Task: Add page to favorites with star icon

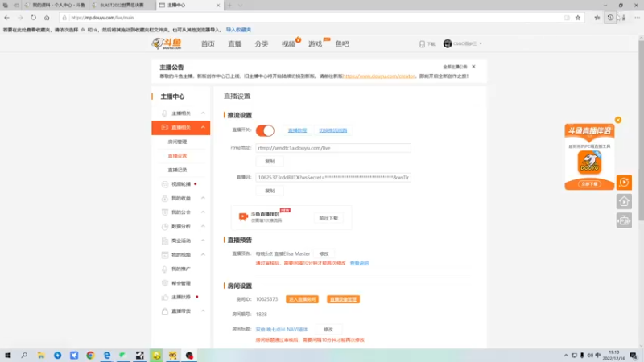Action: (578, 18)
